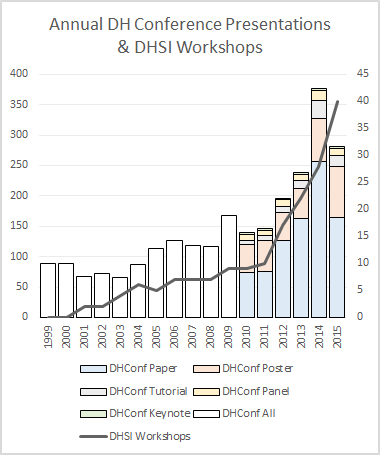Click the 2010 orange Poster bar segment
The image size is (380, 455).
click(x=247, y=258)
